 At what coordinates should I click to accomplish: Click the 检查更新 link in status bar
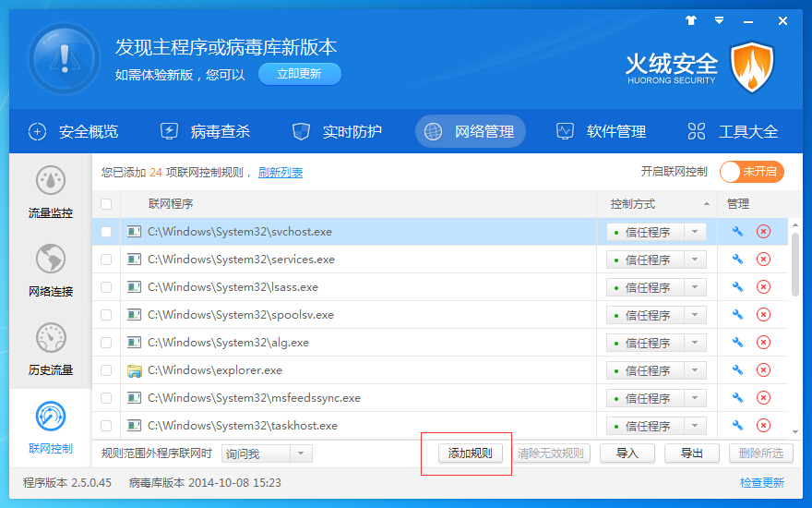pos(761,482)
